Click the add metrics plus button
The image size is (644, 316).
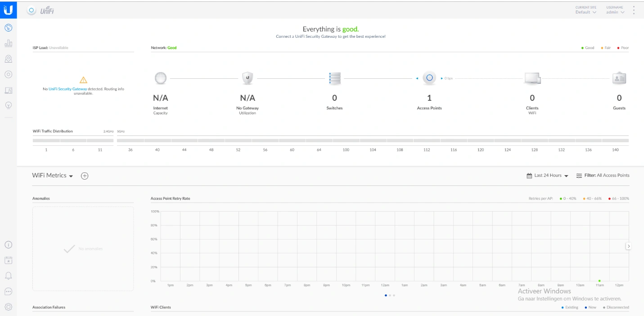pos(85,176)
